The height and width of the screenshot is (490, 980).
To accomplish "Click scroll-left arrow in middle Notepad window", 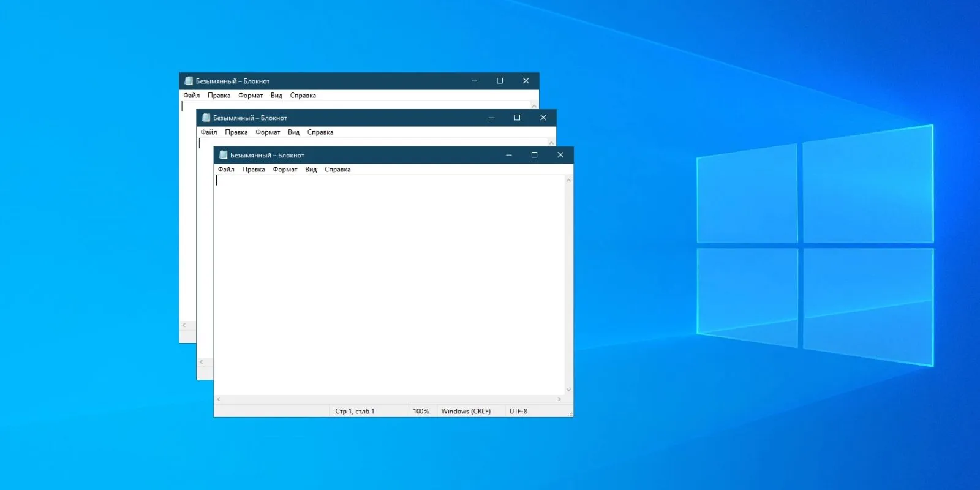I will tap(202, 362).
